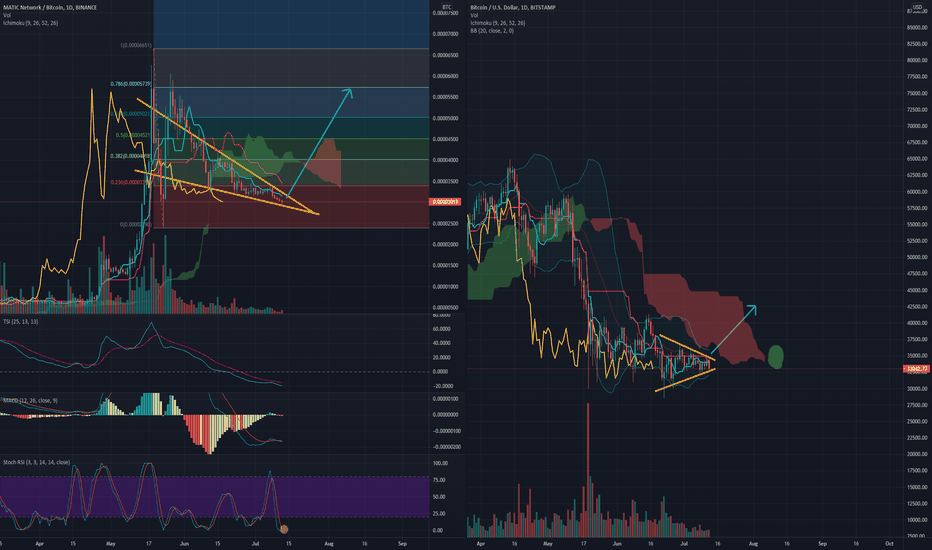Click the May date on MATIC time axis

click(111, 543)
